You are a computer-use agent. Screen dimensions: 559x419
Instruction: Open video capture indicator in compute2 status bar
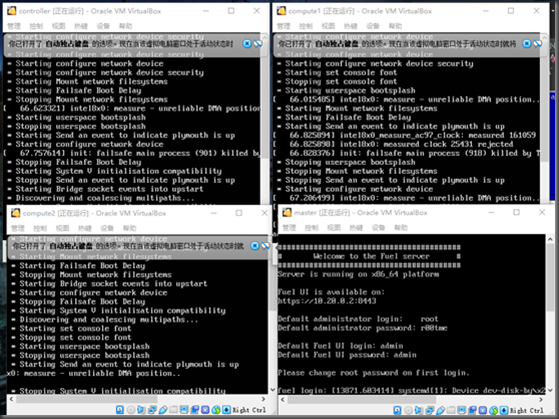click(195, 410)
